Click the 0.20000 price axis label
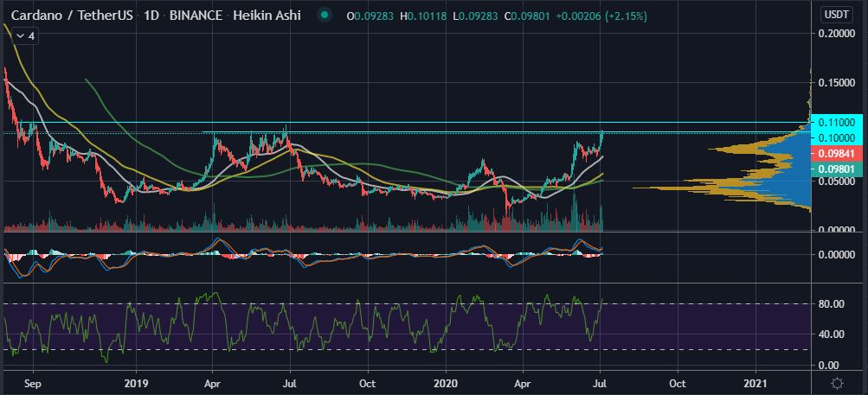Viewport: 868px width, 395px height. point(837,34)
